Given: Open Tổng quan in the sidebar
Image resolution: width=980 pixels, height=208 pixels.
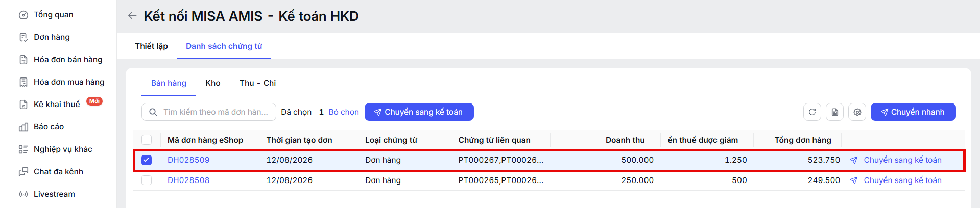Looking at the screenshot, I should pos(53,15).
